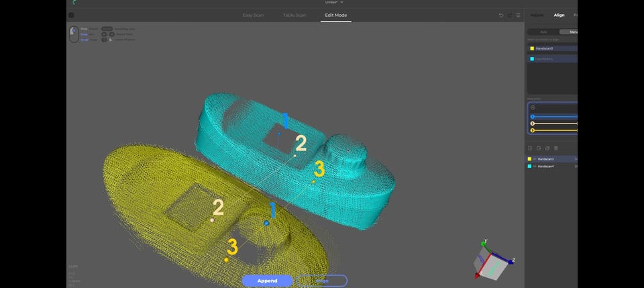Click yellow point 3 on yellow model
Screen dimensions: 644x288
pos(226,260)
